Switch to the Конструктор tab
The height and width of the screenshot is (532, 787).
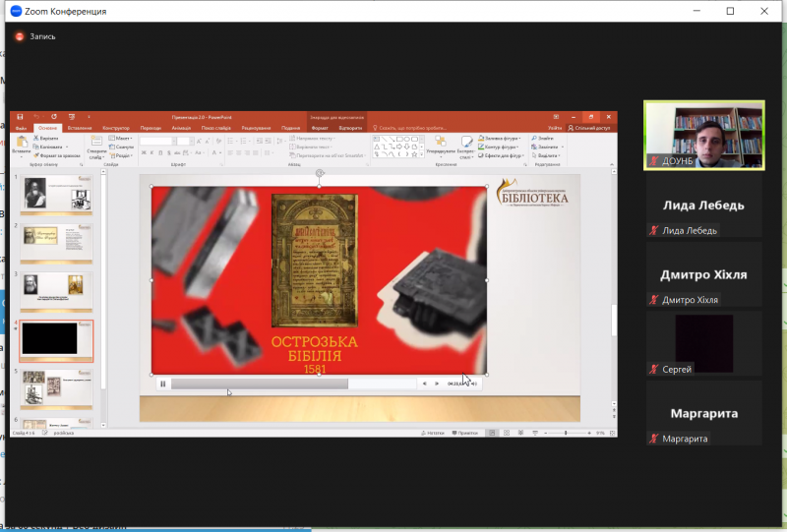click(116, 128)
